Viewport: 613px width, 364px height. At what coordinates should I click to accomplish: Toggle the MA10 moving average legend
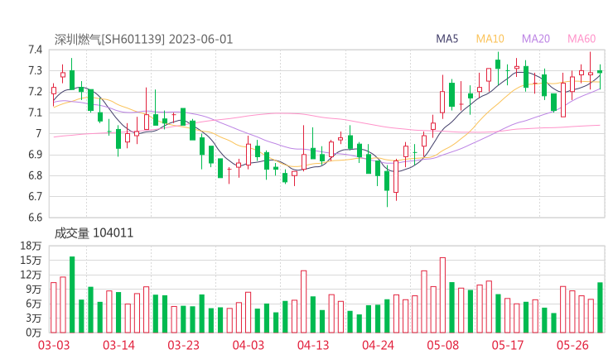click(490, 39)
